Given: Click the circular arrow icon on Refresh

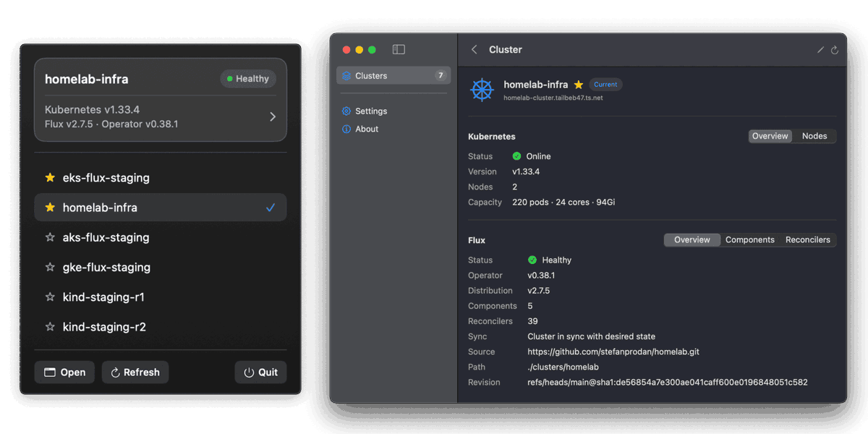Looking at the screenshot, I should [x=115, y=373].
